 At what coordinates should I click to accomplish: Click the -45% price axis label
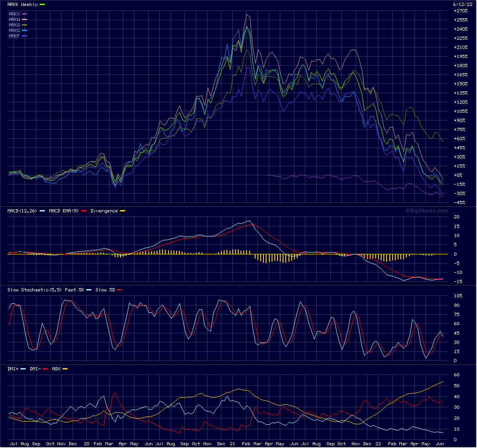(459, 203)
